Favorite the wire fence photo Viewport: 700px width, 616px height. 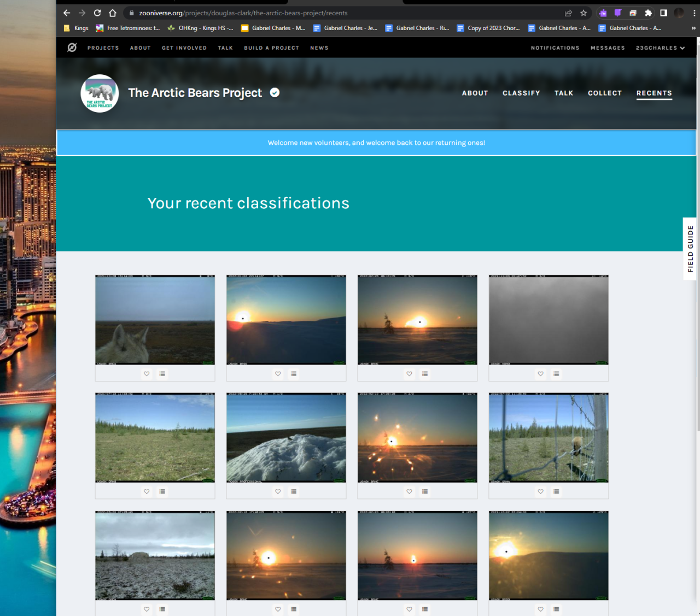(x=540, y=491)
